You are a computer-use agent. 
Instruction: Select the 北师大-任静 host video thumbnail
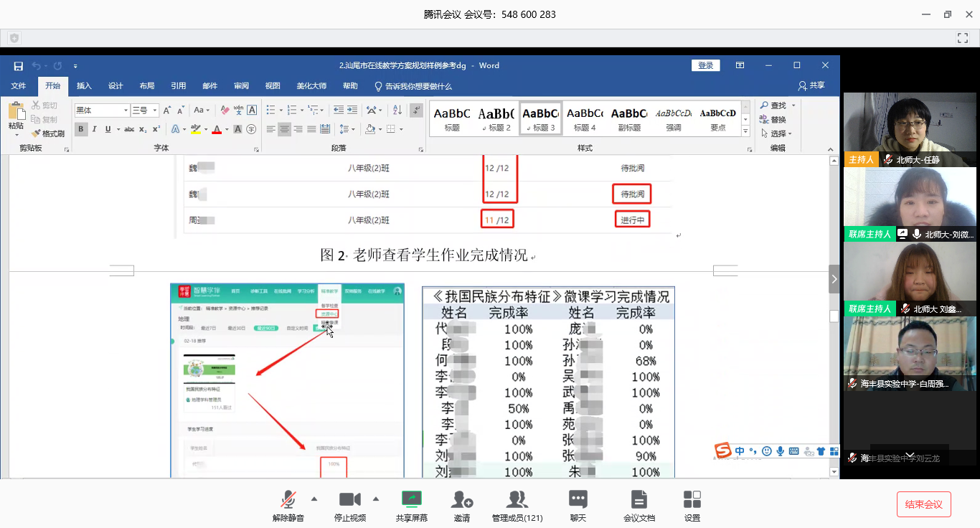(910, 129)
